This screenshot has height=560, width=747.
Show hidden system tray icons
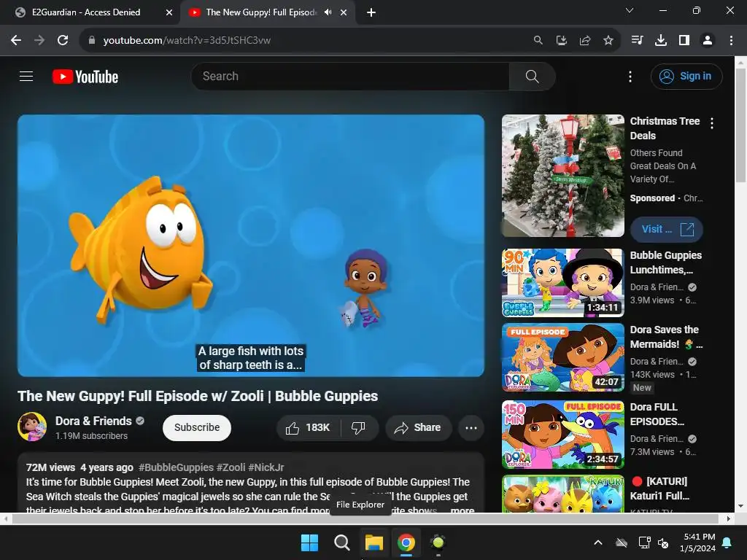598,542
